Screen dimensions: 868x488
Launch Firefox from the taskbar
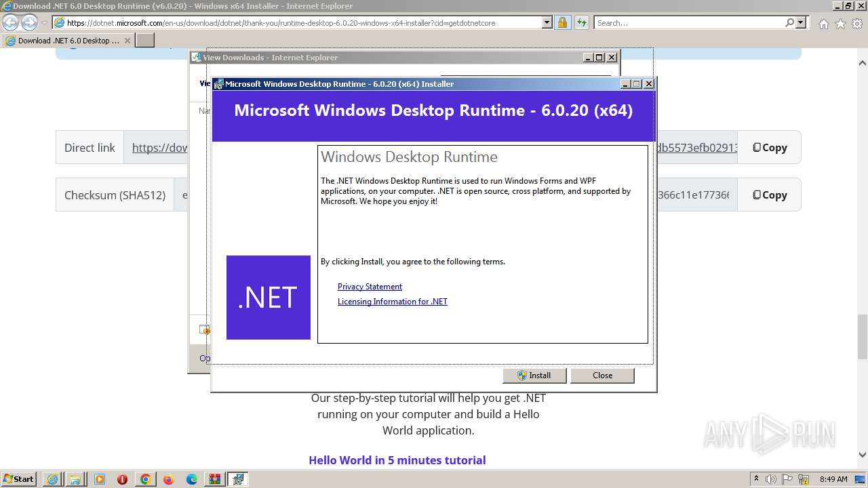pyautogui.click(x=168, y=479)
